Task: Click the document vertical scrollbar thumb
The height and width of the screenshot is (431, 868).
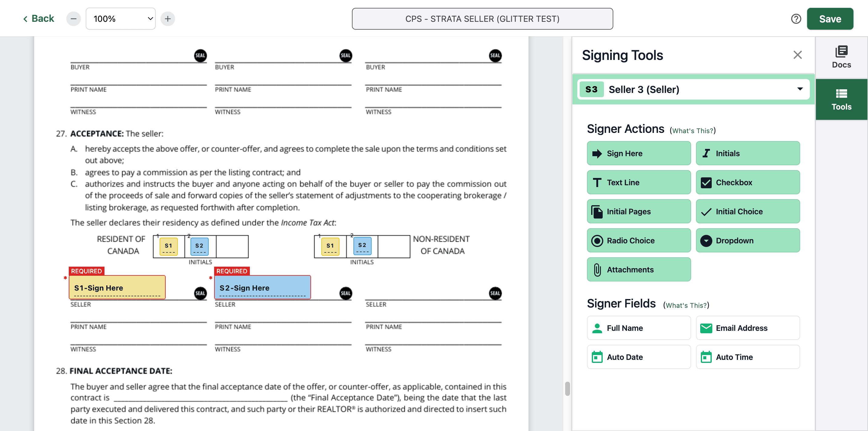Action: coord(567,389)
